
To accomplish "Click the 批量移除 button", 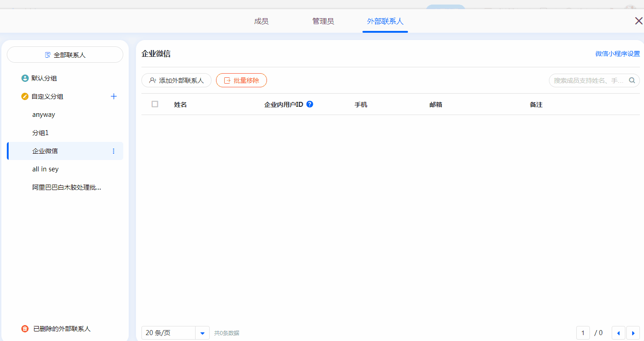I will point(241,80).
